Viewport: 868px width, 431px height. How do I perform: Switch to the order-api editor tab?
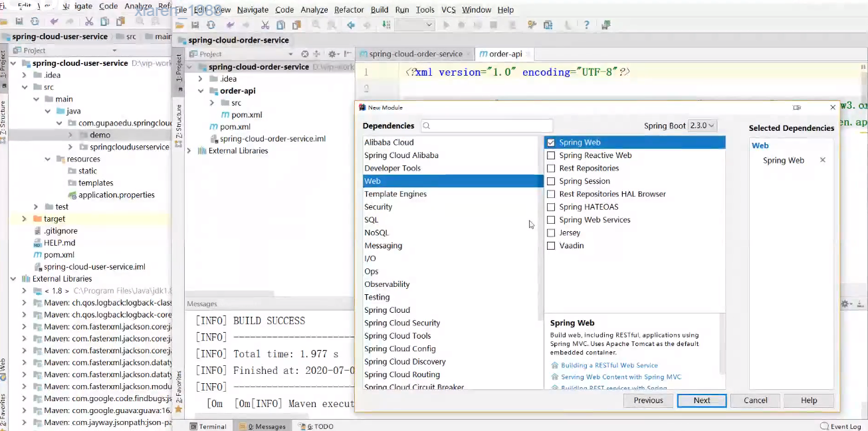(505, 54)
